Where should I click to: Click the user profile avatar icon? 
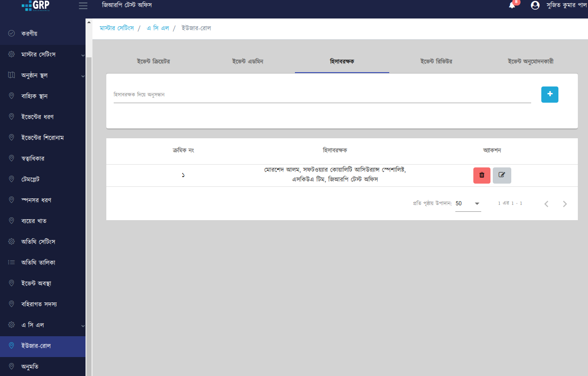tap(535, 6)
